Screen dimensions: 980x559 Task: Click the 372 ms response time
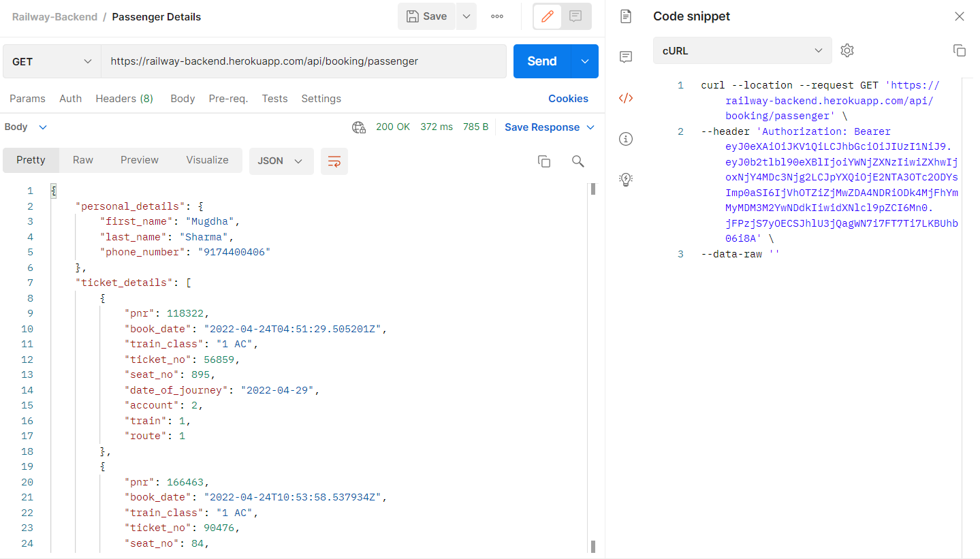tap(437, 127)
